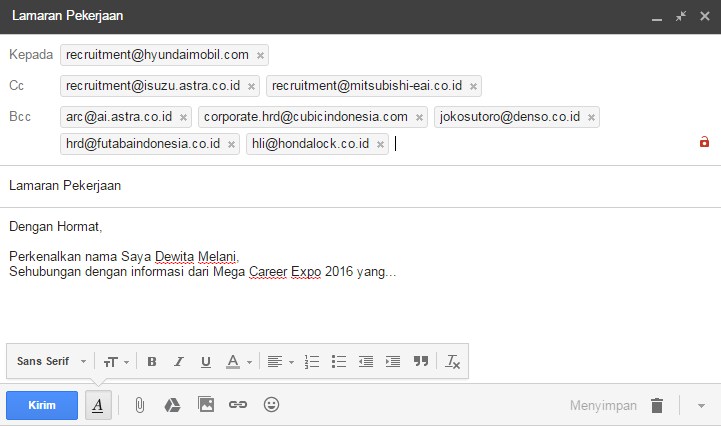The height and width of the screenshot is (426, 721).
Task: Attach a file with the paperclip icon
Action: (140, 405)
